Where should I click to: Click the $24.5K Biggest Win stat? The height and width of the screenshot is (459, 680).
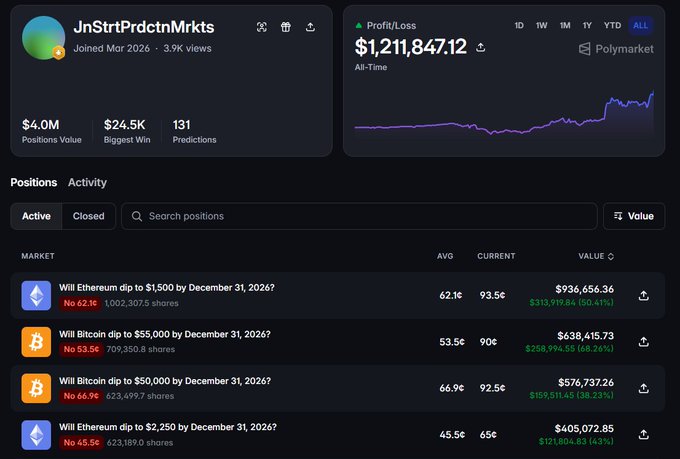[127, 131]
